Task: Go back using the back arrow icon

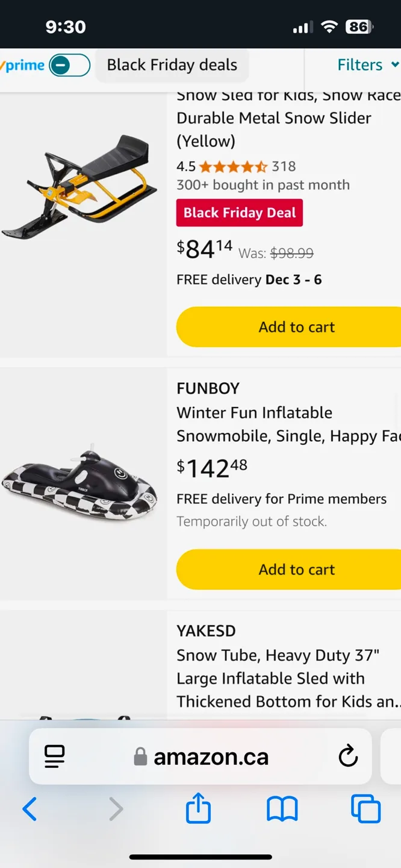Action: (x=30, y=809)
